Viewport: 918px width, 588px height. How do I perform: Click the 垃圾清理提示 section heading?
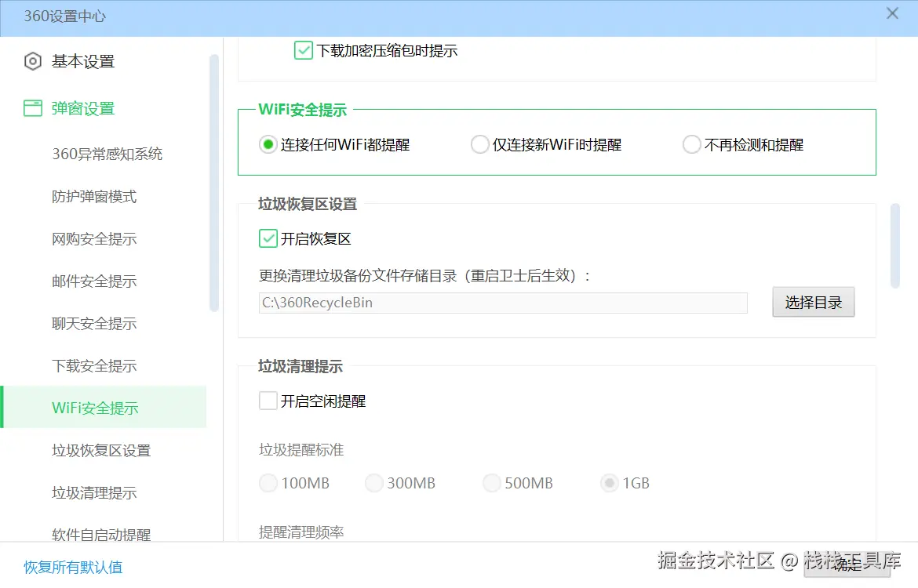click(x=301, y=366)
